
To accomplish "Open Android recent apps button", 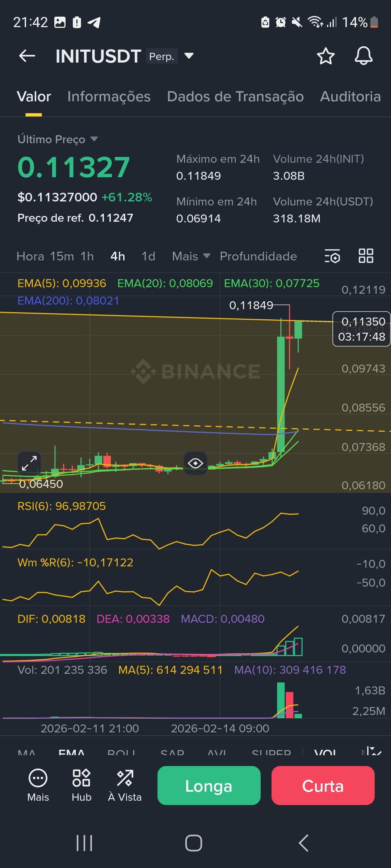I will click(84, 843).
